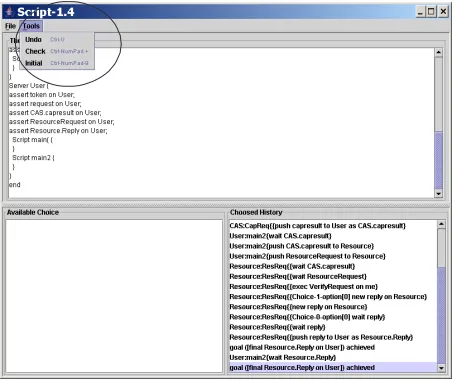Click 'assert request on User;' line
The height and width of the screenshot is (380, 456).
(45, 104)
